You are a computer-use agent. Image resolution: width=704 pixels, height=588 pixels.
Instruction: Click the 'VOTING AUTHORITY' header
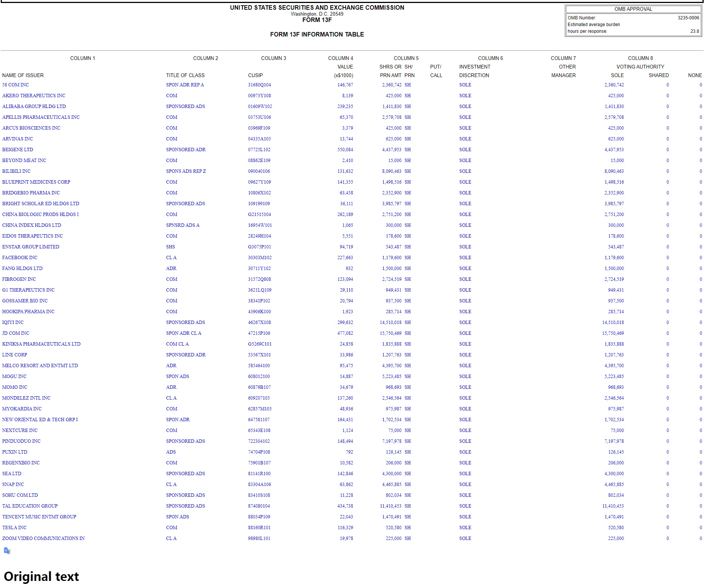(640, 67)
